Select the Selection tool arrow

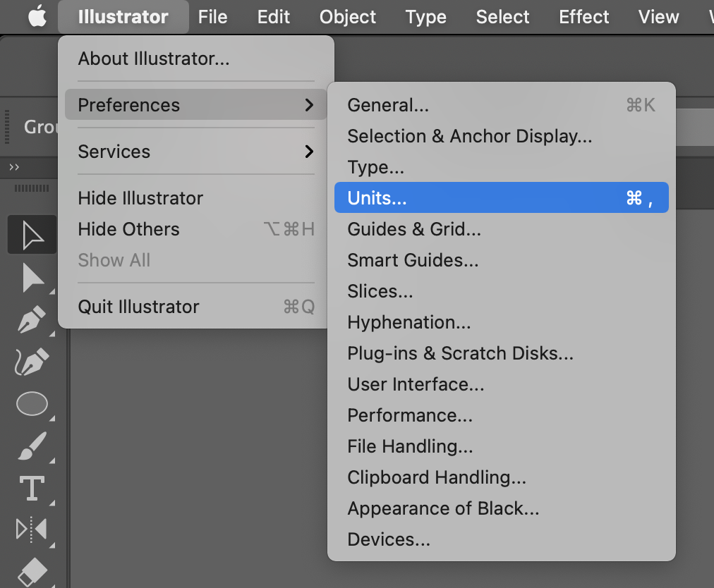click(x=32, y=235)
